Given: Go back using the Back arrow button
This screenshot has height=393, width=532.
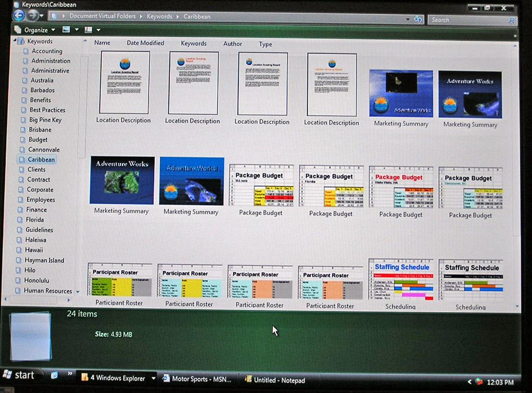Looking at the screenshot, I should click(x=19, y=15).
